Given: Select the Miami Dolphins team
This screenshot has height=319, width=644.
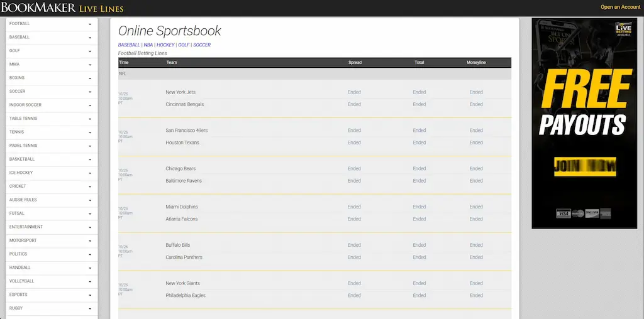Looking at the screenshot, I should (x=182, y=207).
